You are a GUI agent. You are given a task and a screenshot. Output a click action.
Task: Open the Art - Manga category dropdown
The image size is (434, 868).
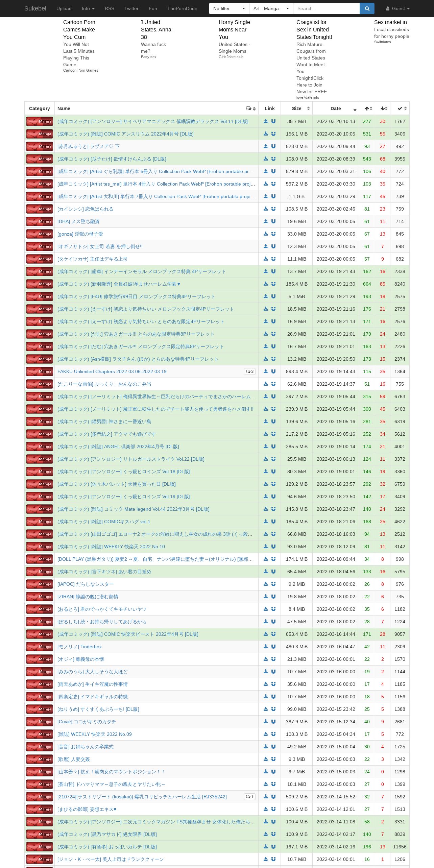pos(271,8)
